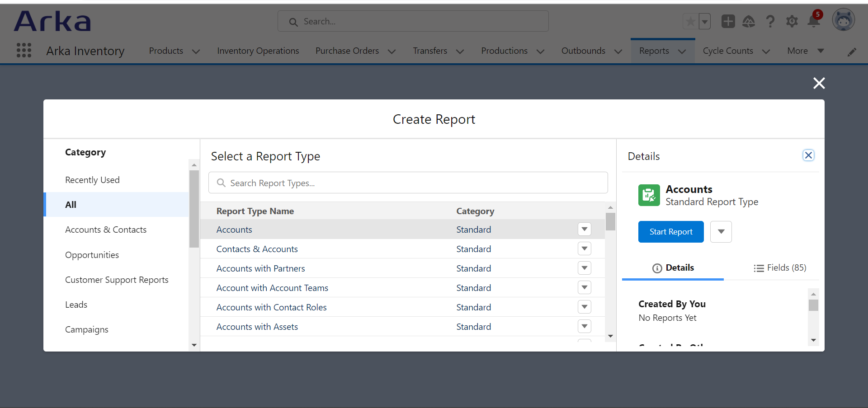Screen dimensions: 868x408
Task: Open the global actions plus icon
Action: [728, 21]
